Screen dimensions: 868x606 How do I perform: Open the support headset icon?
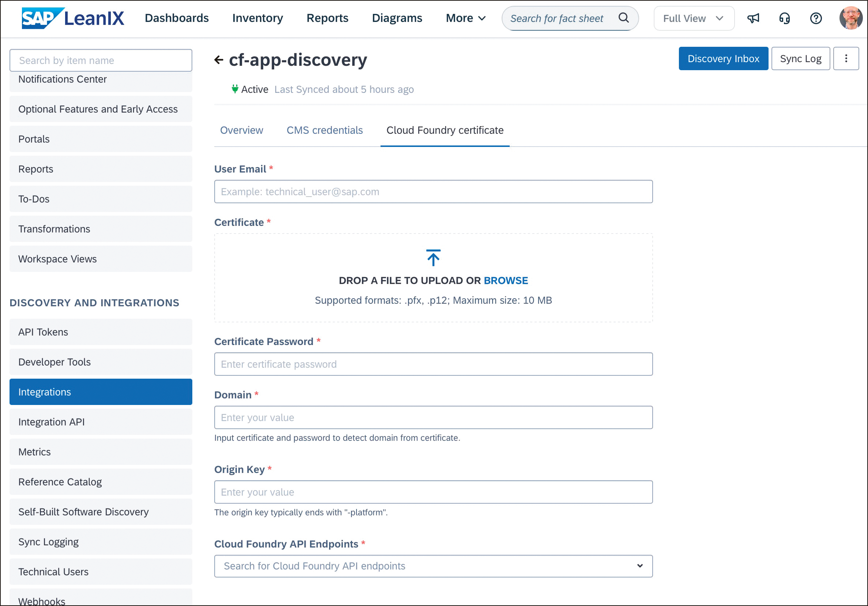784,18
